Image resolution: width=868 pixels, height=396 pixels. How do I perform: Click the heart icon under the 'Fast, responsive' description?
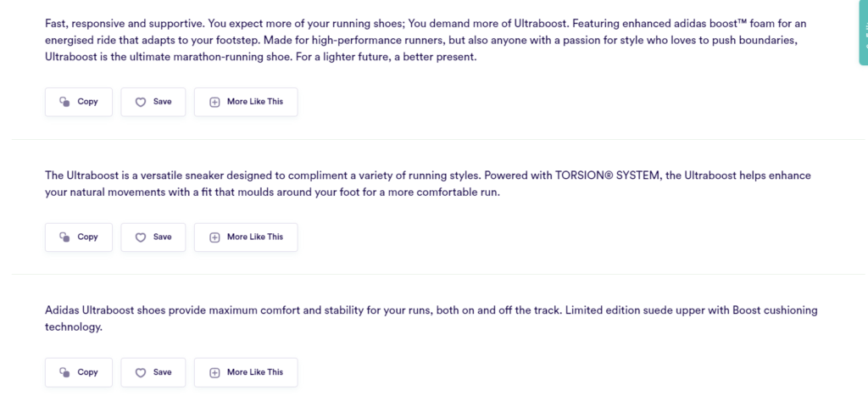(x=141, y=102)
